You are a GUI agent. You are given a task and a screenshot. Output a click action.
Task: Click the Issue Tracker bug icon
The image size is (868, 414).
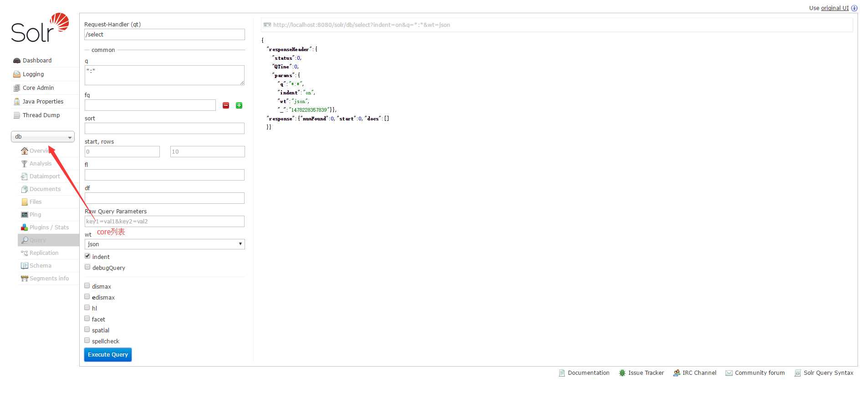point(622,373)
